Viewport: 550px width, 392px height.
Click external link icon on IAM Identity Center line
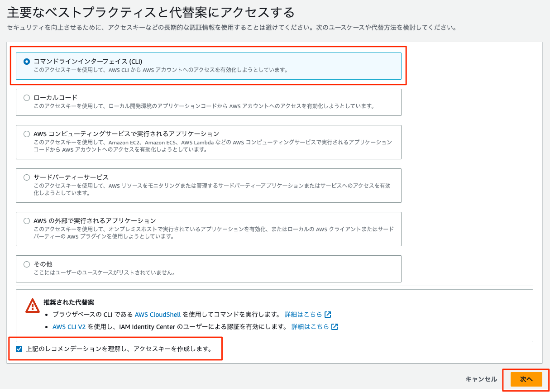click(x=335, y=327)
